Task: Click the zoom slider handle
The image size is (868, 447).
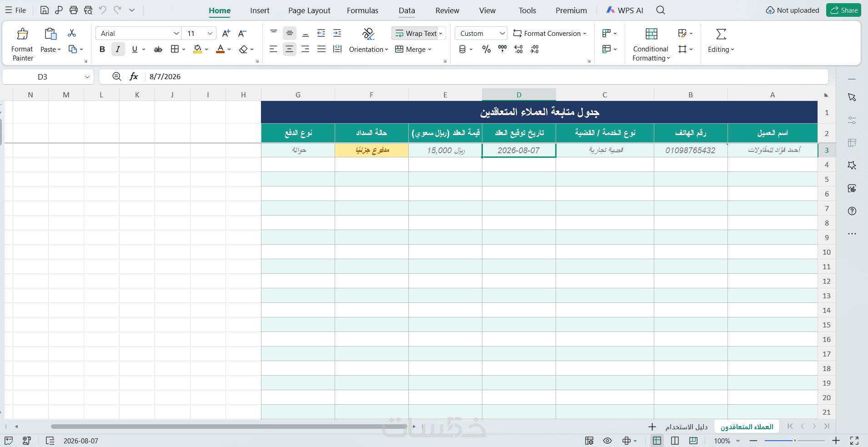Action: point(795,441)
